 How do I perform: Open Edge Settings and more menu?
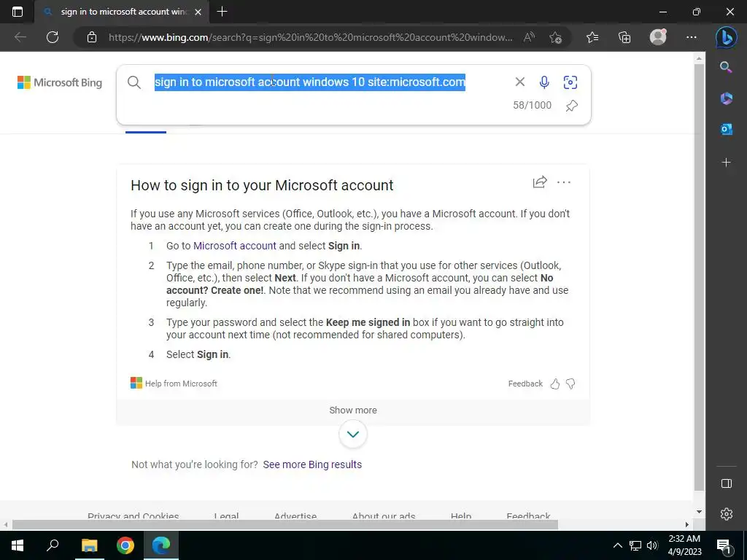coord(692,37)
